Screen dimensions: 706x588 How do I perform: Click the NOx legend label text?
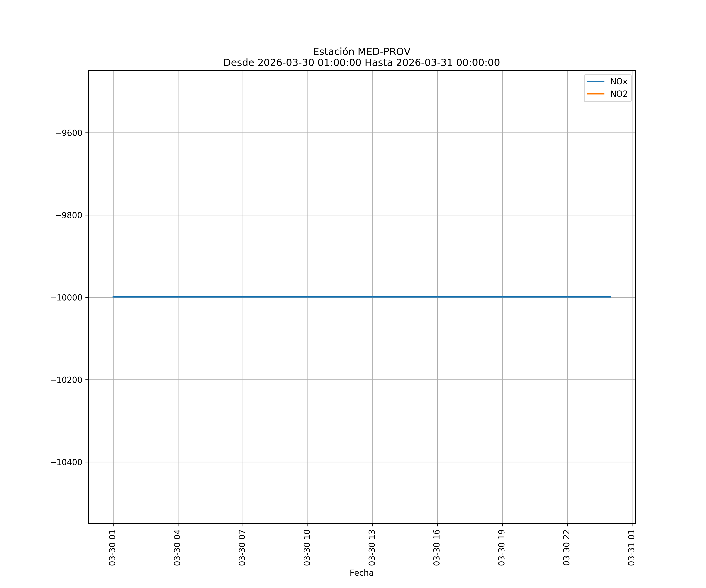pos(619,82)
